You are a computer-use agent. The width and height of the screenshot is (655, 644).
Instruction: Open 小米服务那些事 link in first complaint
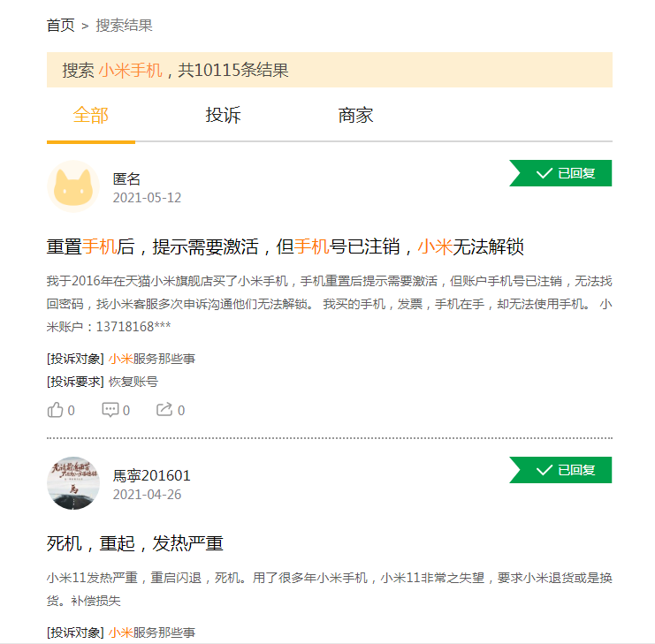coord(151,359)
